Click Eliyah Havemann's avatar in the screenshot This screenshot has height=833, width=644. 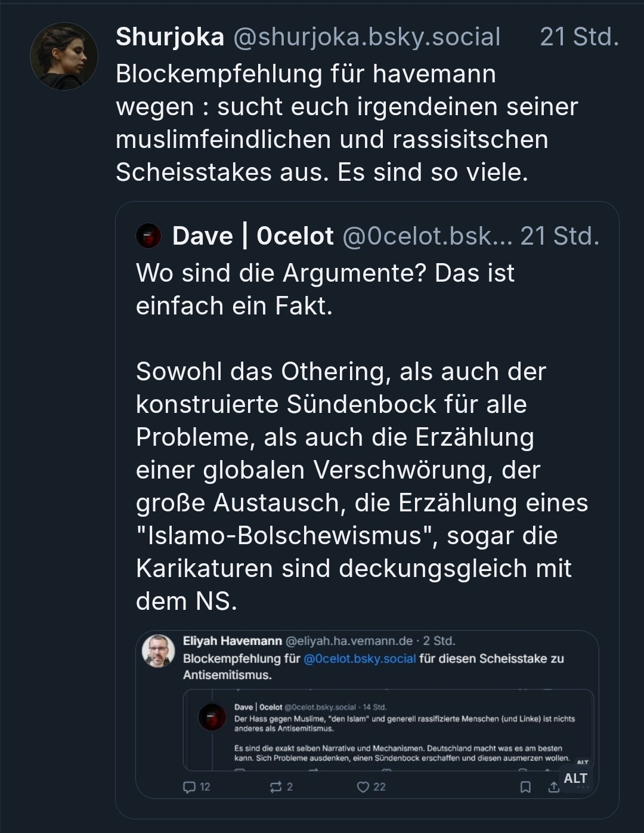158,650
